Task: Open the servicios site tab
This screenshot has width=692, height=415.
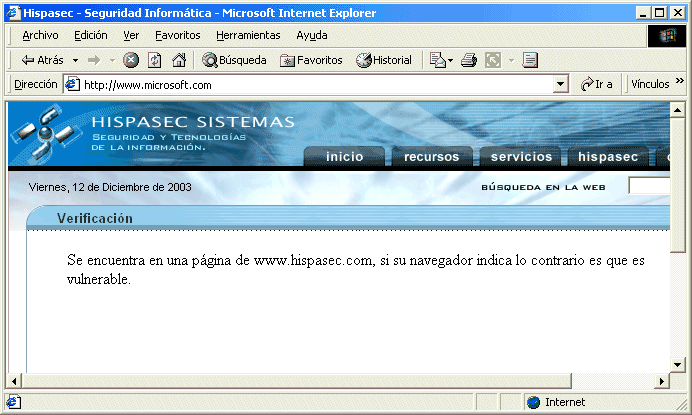Action: click(x=521, y=157)
